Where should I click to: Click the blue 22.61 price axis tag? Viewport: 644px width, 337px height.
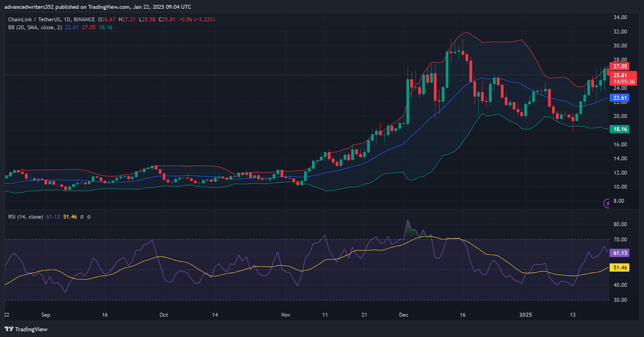[x=619, y=98]
